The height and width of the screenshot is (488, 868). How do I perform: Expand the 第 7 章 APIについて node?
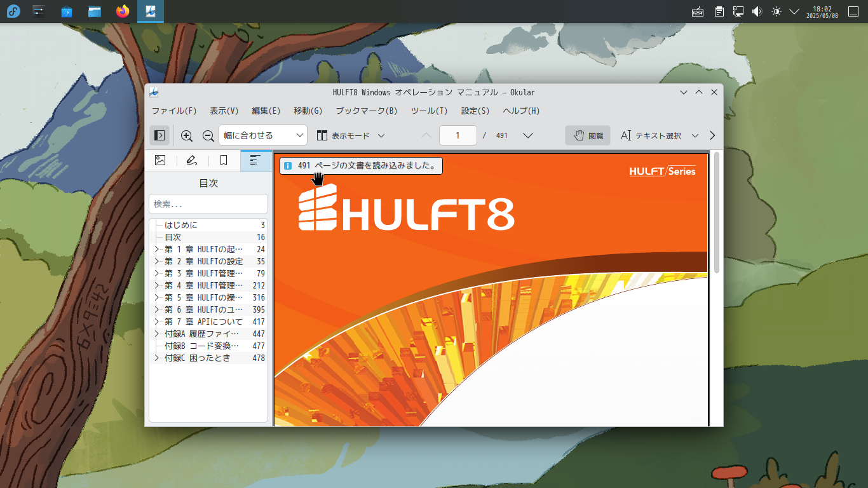pos(156,322)
